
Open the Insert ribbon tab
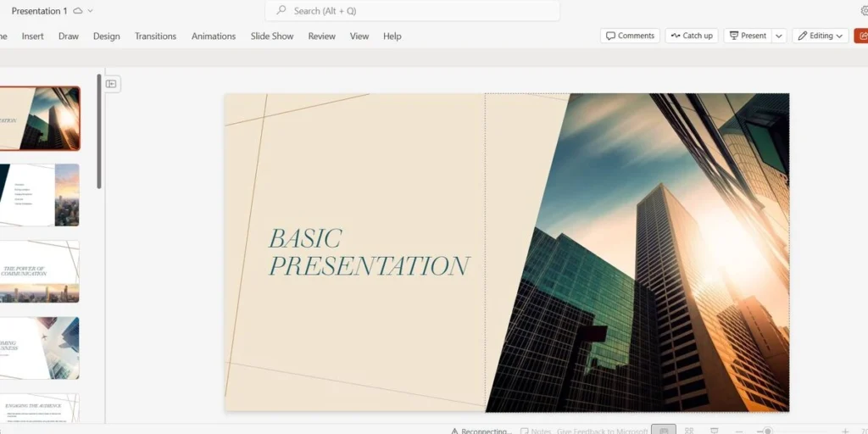[33, 36]
